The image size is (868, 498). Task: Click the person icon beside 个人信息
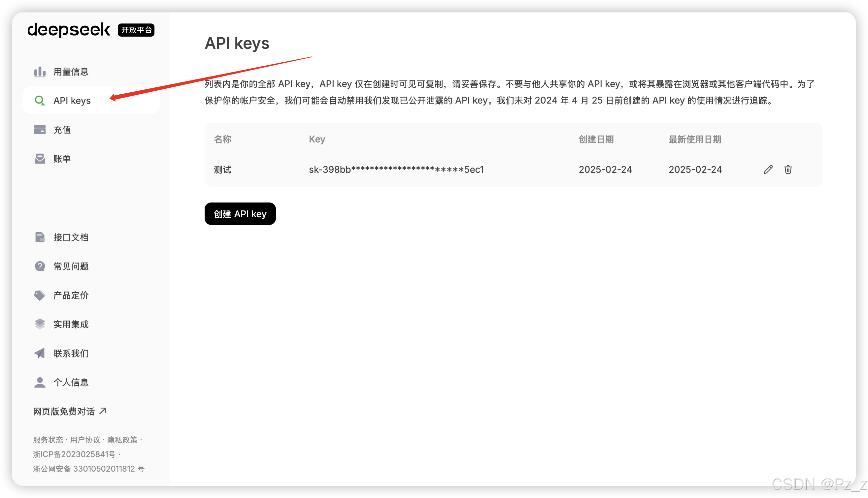tap(40, 382)
